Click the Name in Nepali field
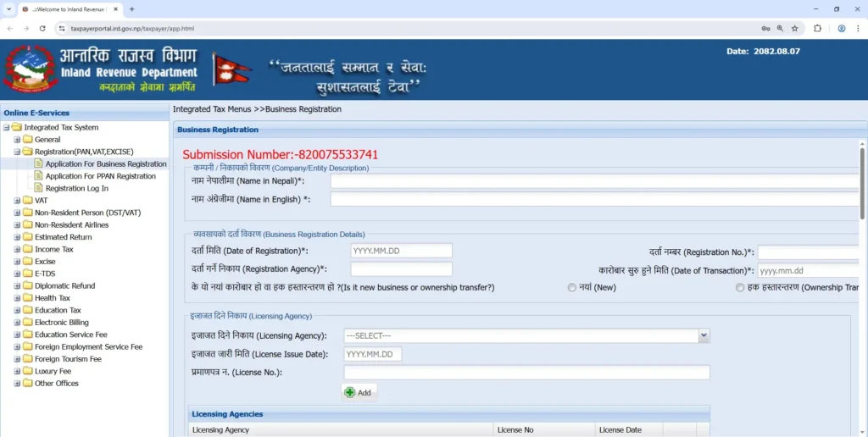The height and width of the screenshot is (437, 868). pyautogui.click(x=595, y=181)
